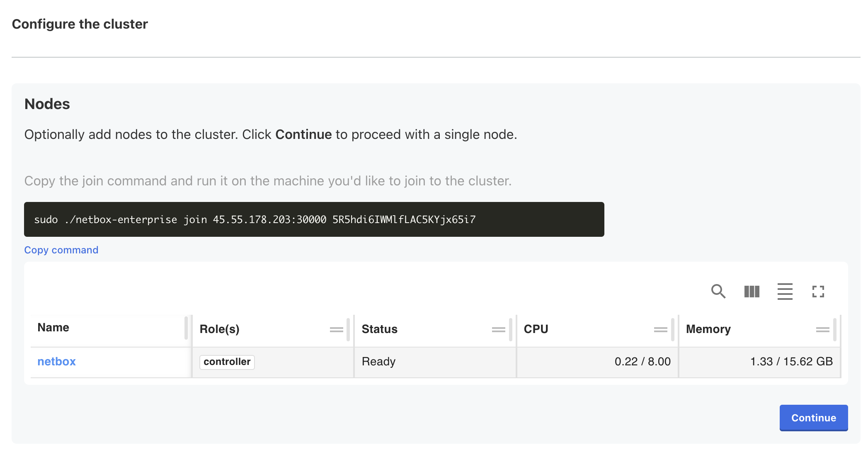The height and width of the screenshot is (457, 868).
Task: Click Copy command link
Action: tap(61, 250)
